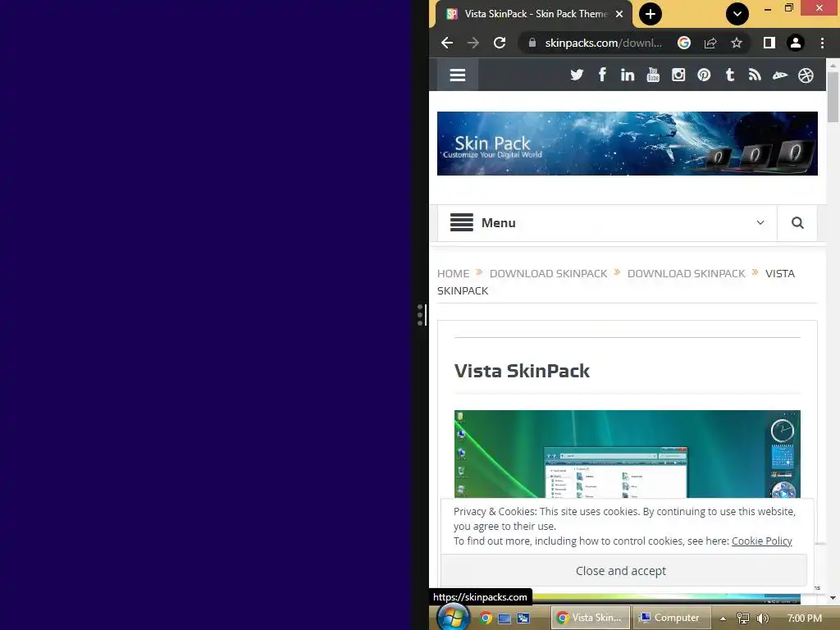The height and width of the screenshot is (630, 840).
Task: Go to HOME breadcrumb link
Action: point(453,273)
